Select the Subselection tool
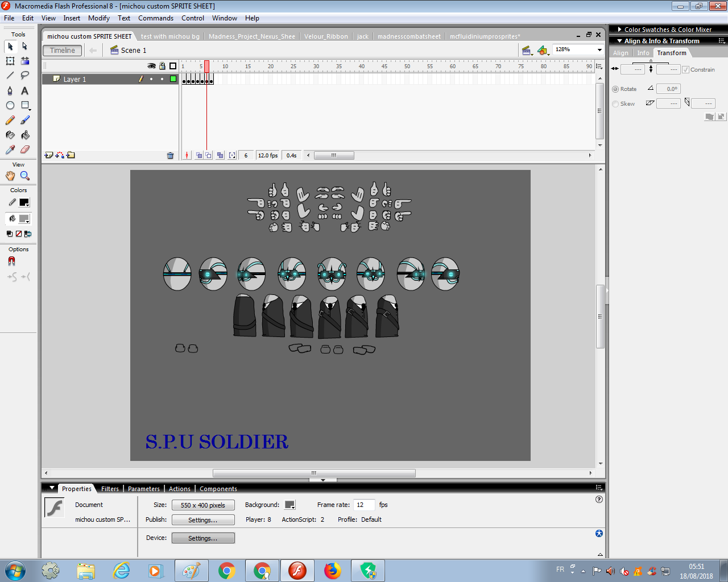Viewport: 728px width, 582px height. [x=25, y=46]
